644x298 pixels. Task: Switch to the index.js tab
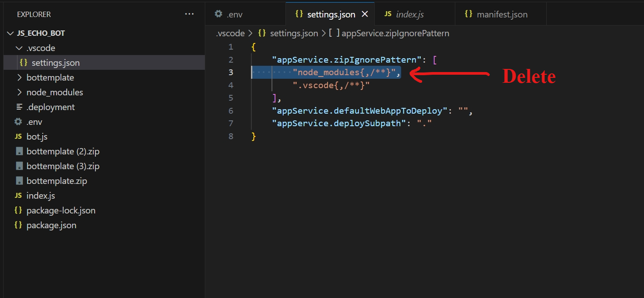[x=410, y=14]
